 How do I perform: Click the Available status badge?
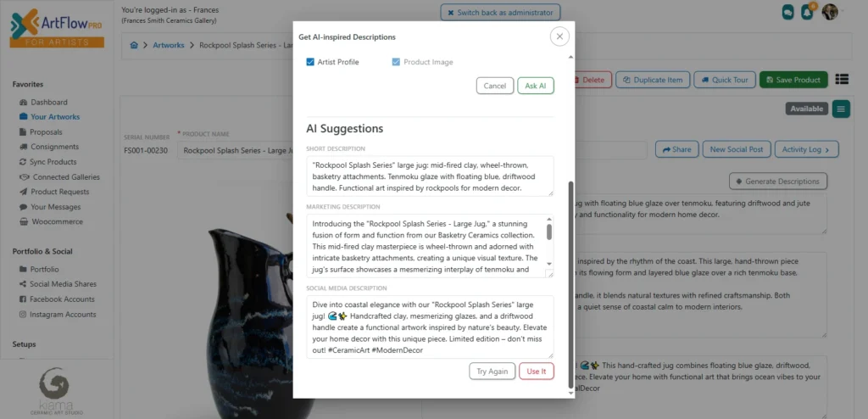point(806,109)
